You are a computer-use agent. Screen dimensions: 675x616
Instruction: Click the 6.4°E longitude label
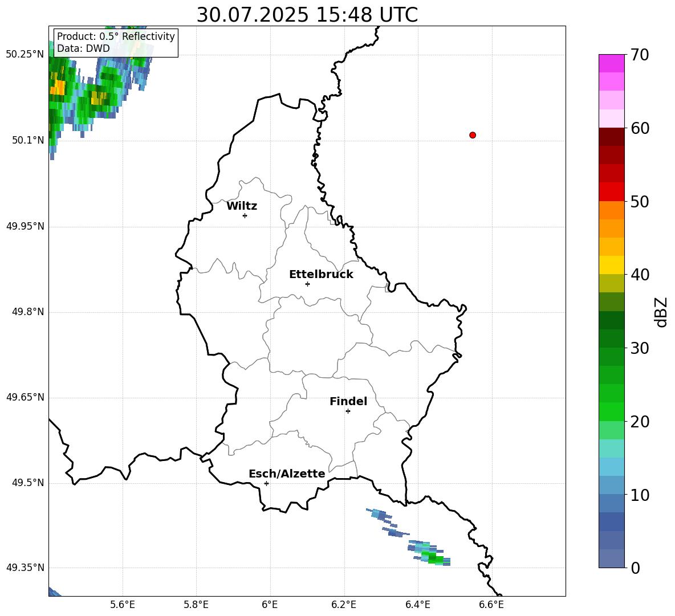[417, 605]
